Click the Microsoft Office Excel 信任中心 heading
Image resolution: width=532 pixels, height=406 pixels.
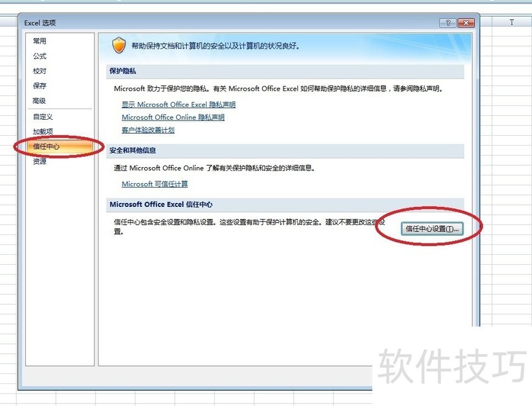click(x=161, y=204)
